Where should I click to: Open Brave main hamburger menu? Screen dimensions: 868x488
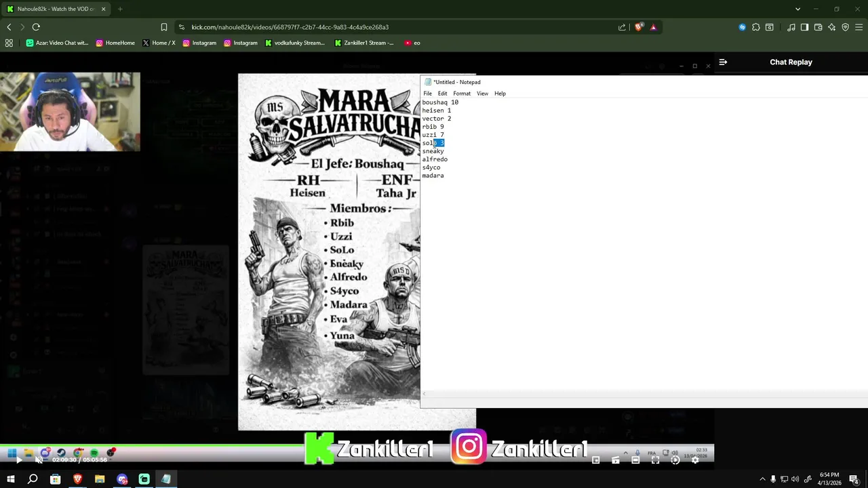(x=859, y=27)
